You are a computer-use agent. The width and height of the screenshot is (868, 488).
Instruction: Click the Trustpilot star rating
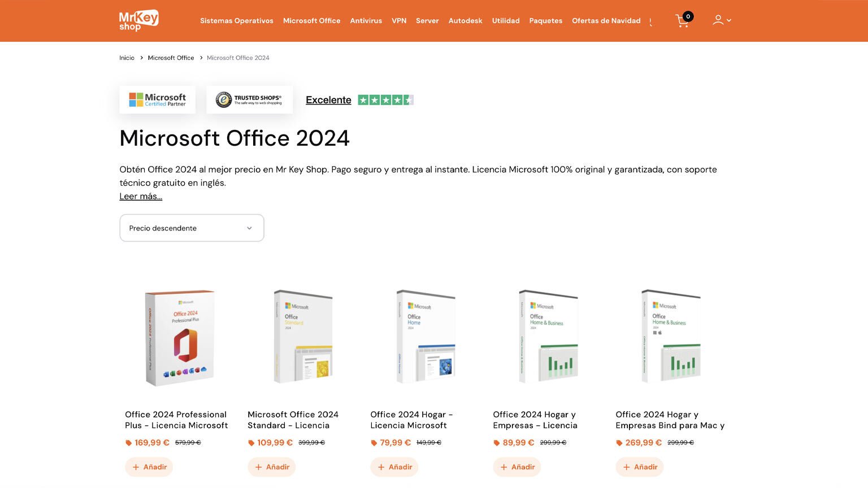pyautogui.click(x=386, y=99)
